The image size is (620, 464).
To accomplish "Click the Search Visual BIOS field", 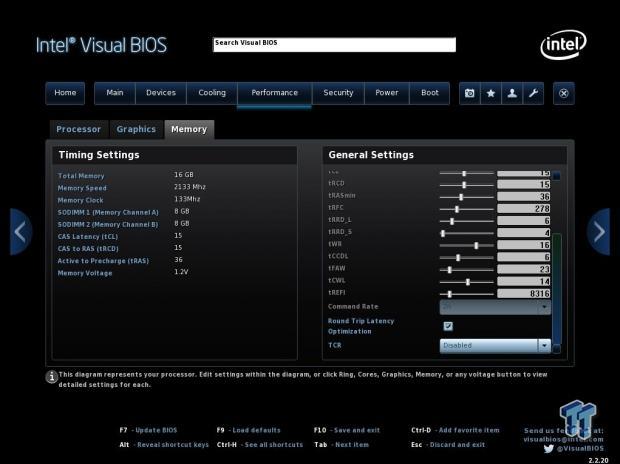I will click(x=335, y=45).
